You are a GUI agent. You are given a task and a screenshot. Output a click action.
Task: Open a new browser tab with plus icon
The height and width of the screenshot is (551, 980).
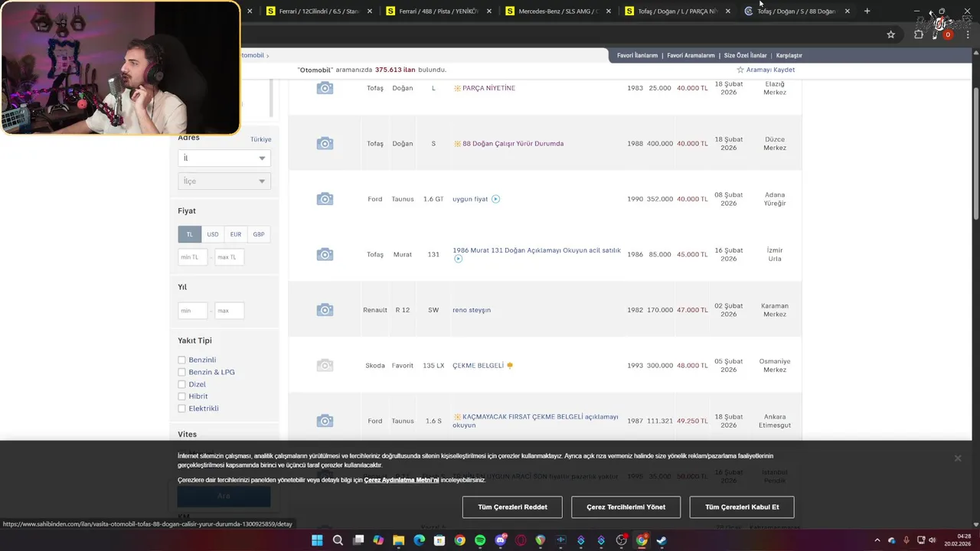tap(867, 11)
